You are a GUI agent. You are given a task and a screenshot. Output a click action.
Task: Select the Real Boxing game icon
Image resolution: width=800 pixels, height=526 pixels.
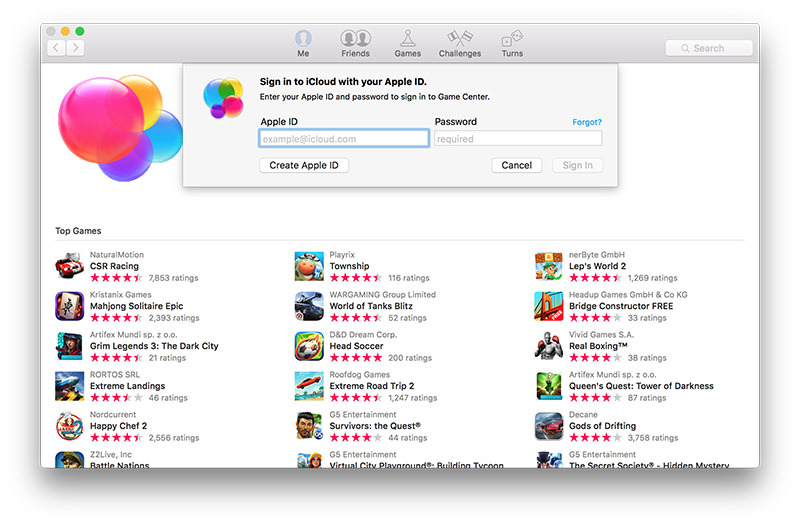(x=548, y=346)
